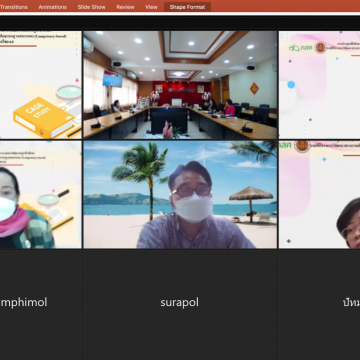Select video of woman with pink scarf
The width and height of the screenshot is (360, 360).
tap(41, 195)
